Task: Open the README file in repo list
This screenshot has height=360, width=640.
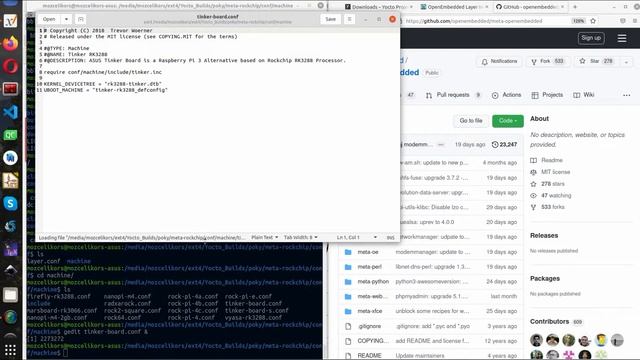Action: click(369, 356)
